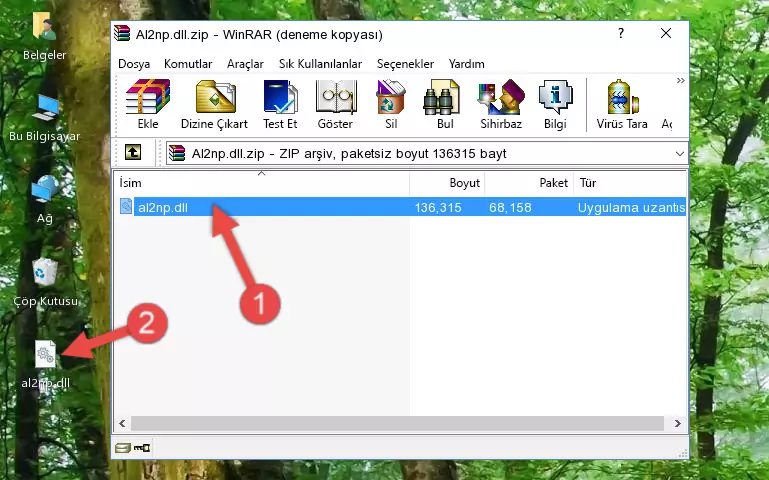This screenshot has width=769, height=480.
Task: Open the Sık Kullanılanlar menu
Action: pyautogui.click(x=320, y=64)
